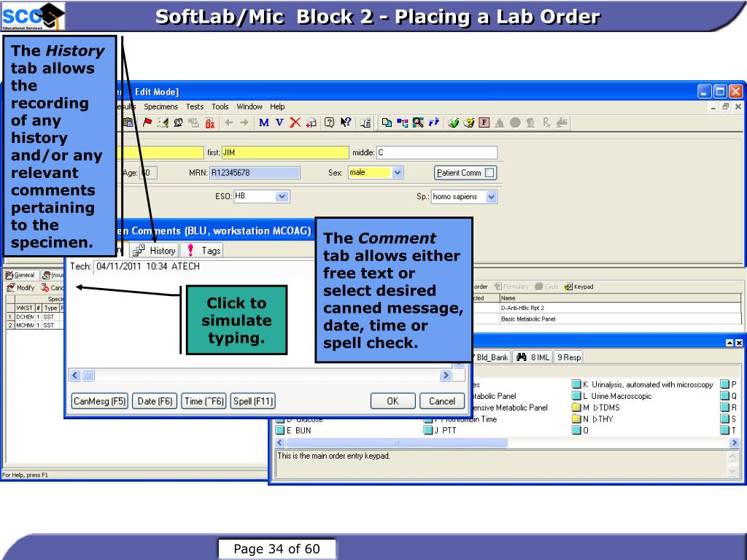
Task: Click the blue V toolbar icon
Action: coord(279,122)
